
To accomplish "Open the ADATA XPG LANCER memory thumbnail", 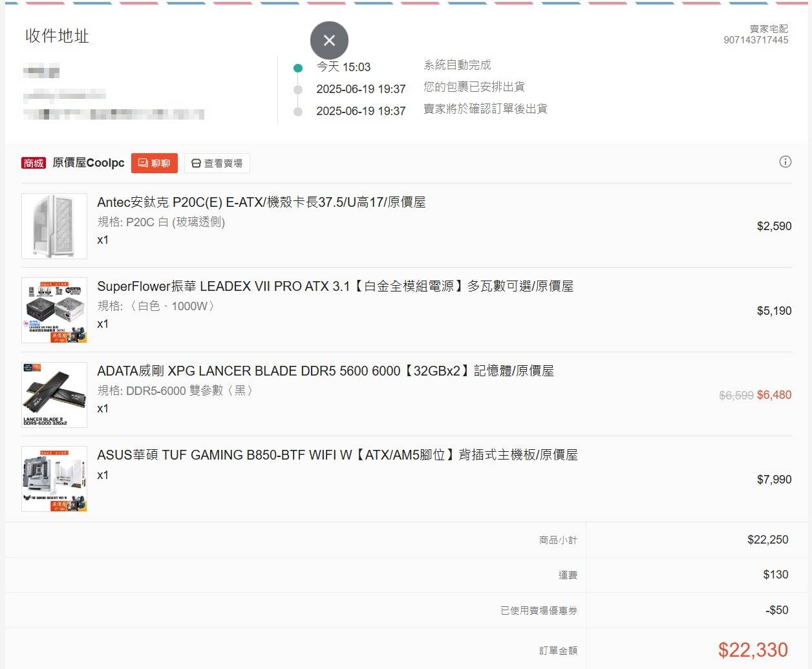I will 54,395.
